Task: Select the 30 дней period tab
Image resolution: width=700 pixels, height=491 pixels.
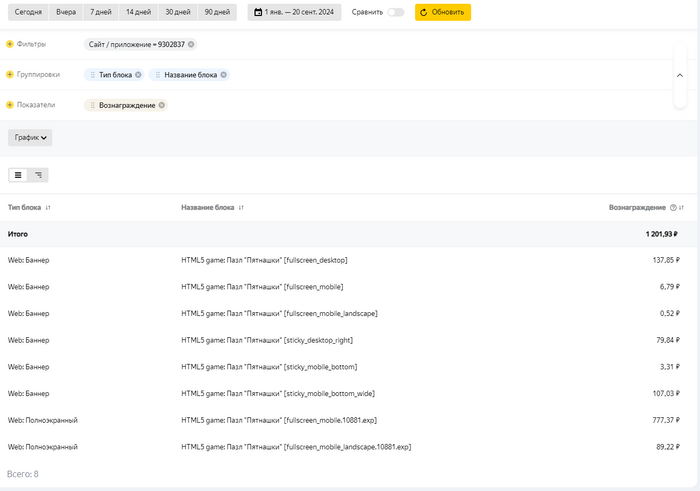Action: (x=176, y=12)
